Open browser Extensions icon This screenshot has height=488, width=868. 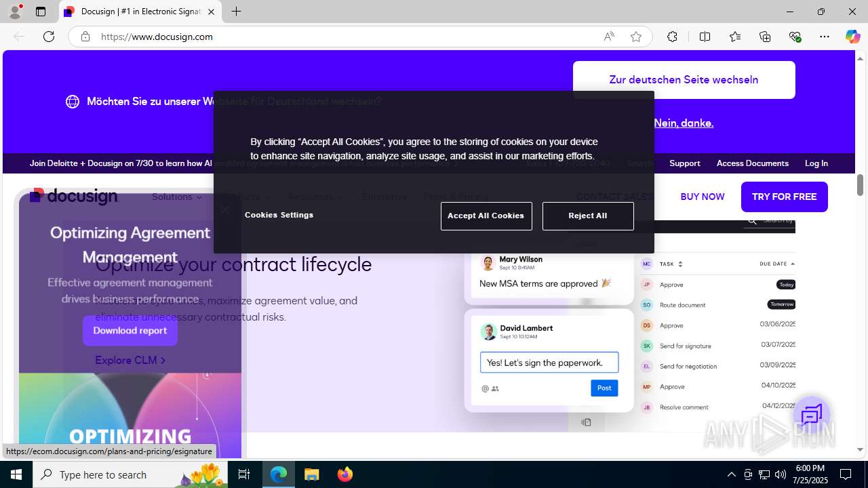[x=672, y=37]
